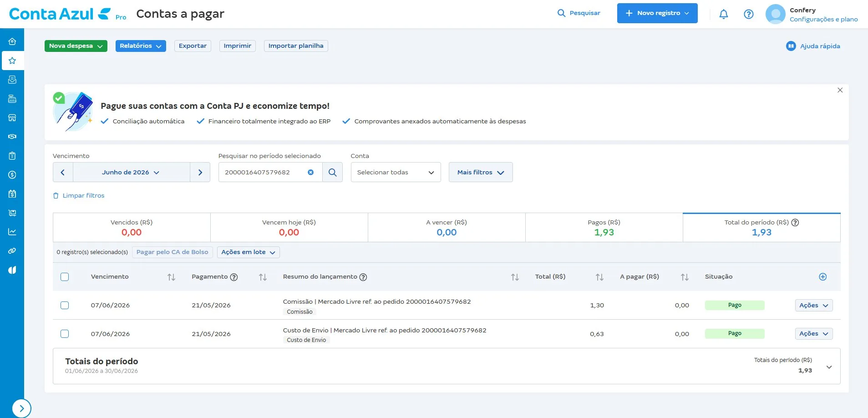
Task: Open the handshake sidebar icon
Action: pos(12,137)
